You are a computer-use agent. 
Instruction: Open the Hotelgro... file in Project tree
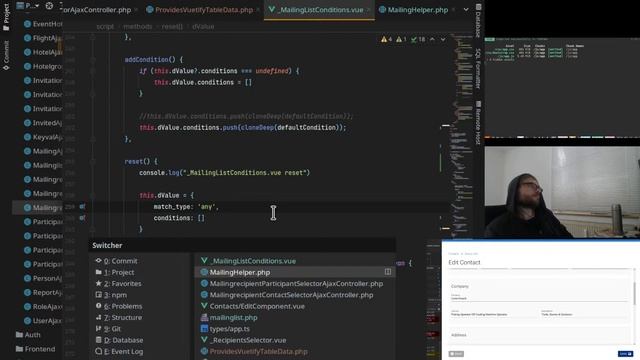click(x=43, y=66)
